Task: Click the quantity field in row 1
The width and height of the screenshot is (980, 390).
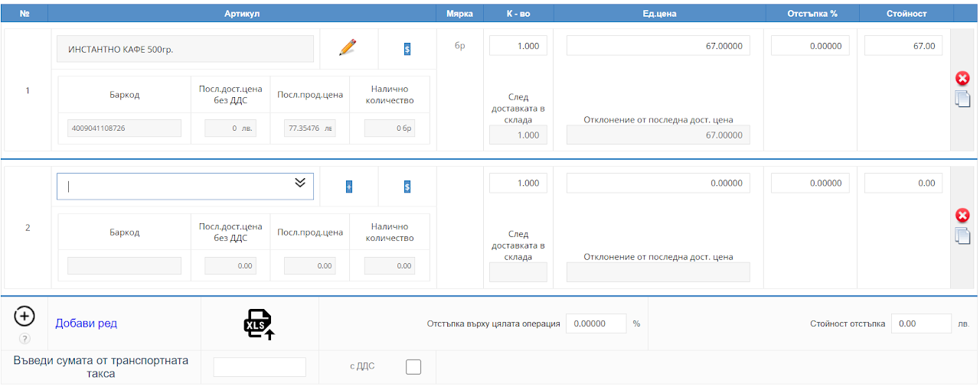Action: tap(518, 46)
